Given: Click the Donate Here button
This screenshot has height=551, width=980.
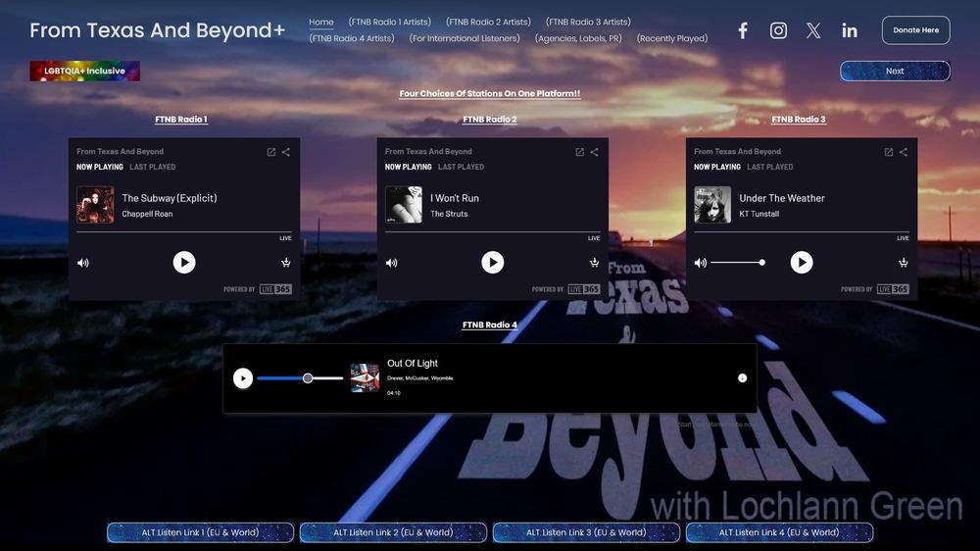Looking at the screenshot, I should click(915, 30).
